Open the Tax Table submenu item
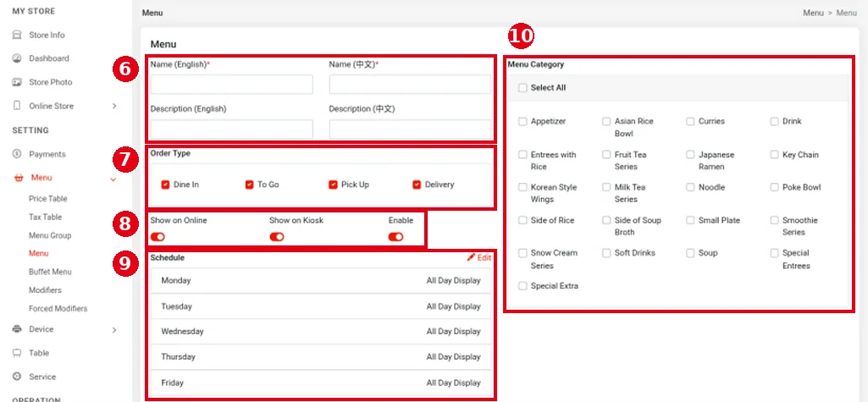The image size is (868, 402). click(x=46, y=217)
